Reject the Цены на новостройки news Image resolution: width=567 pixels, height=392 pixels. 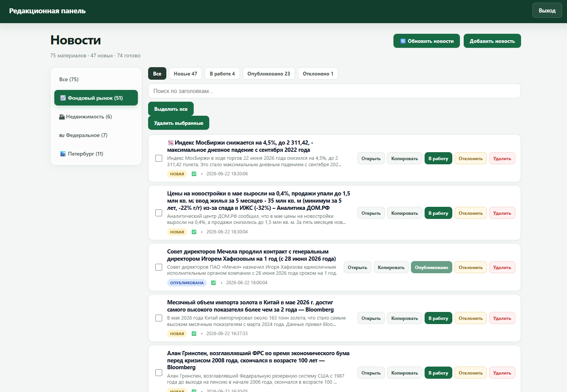click(471, 213)
